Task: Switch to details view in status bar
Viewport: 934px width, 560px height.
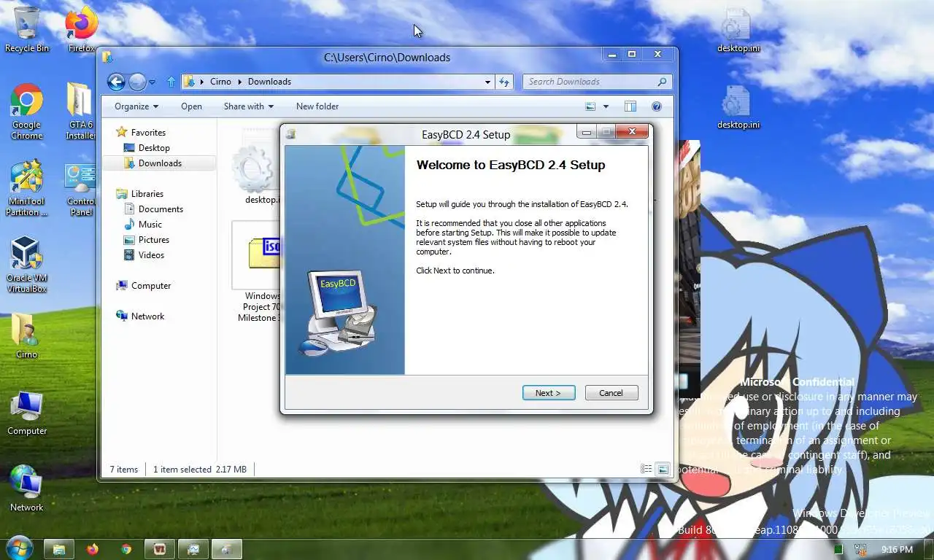Action: [647, 469]
